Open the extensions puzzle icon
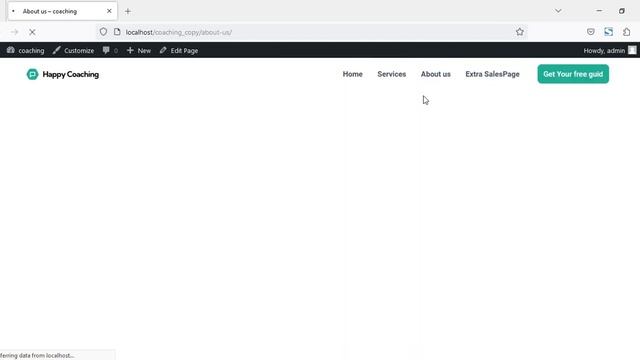The width and height of the screenshot is (640, 360). point(627,32)
